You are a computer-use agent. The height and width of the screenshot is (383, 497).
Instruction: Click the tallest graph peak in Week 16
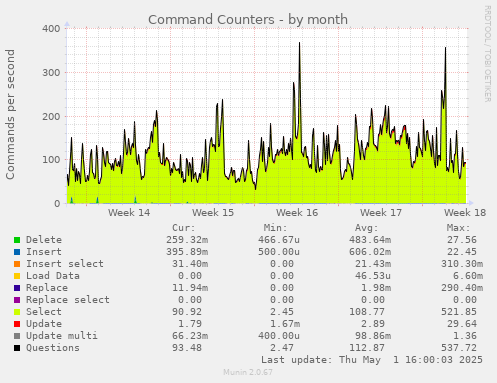299,43
